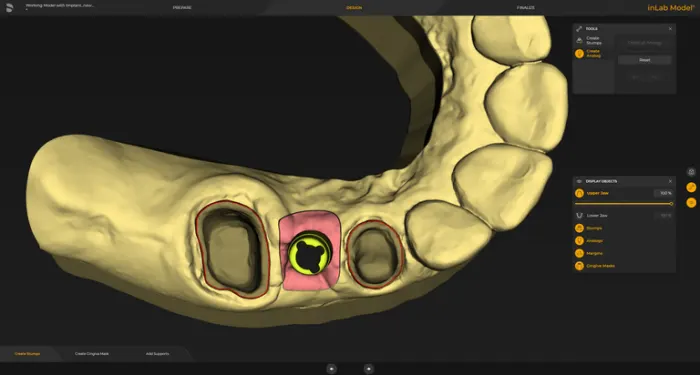Toggle Analogs visibility icon
The width and height of the screenshot is (700, 375).
(579, 241)
